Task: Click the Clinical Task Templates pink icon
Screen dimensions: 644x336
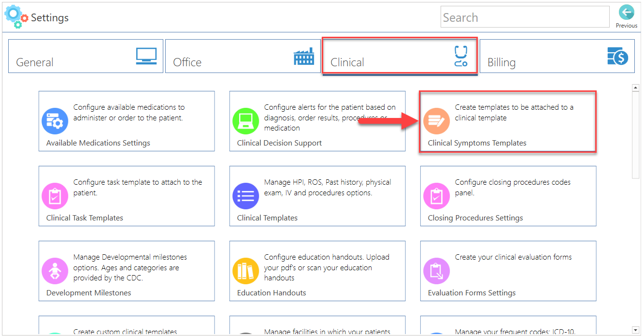Action: [x=55, y=196]
